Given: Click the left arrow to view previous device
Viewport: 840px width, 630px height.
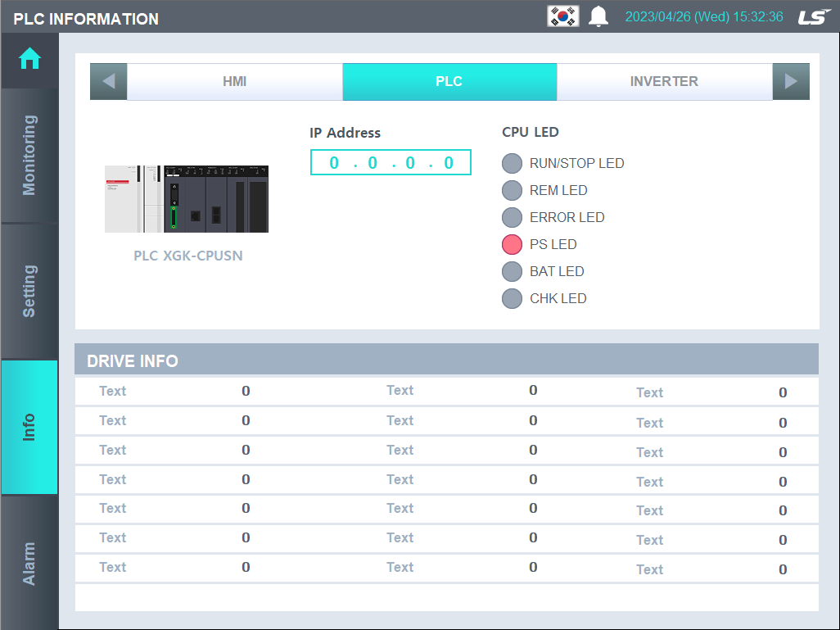Looking at the screenshot, I should pyautogui.click(x=108, y=81).
